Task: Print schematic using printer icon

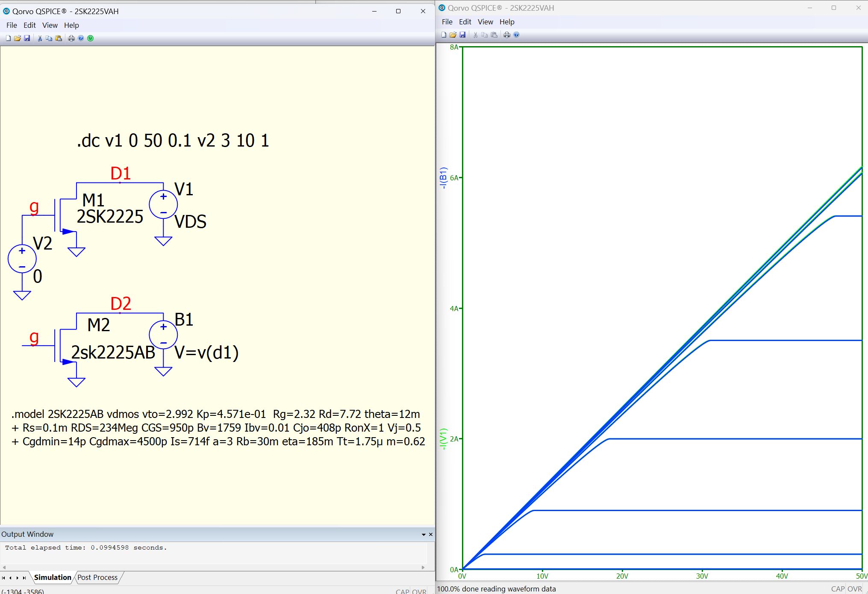Action: [71, 38]
